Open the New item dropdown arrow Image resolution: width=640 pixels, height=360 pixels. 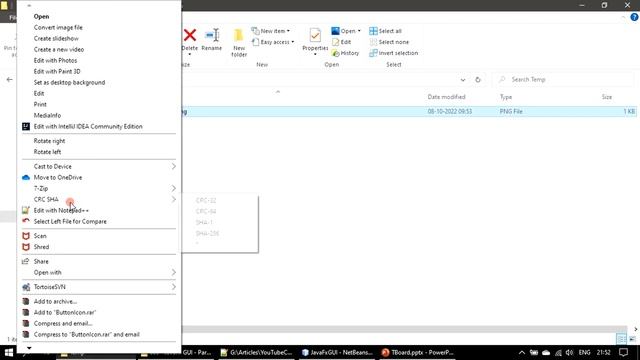(288, 31)
